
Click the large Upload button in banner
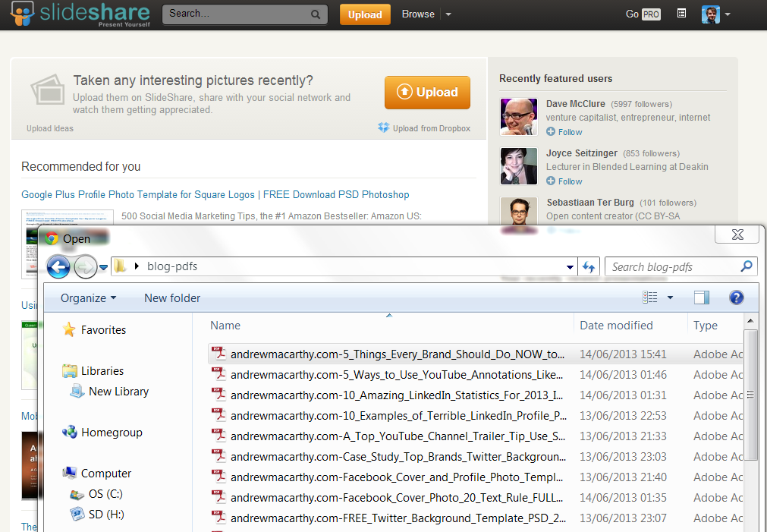(x=427, y=92)
